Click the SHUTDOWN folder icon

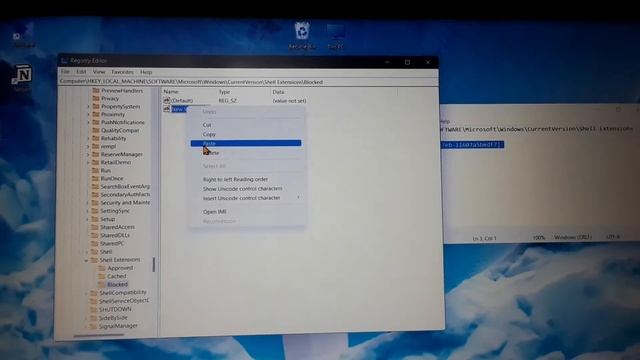click(x=94, y=309)
